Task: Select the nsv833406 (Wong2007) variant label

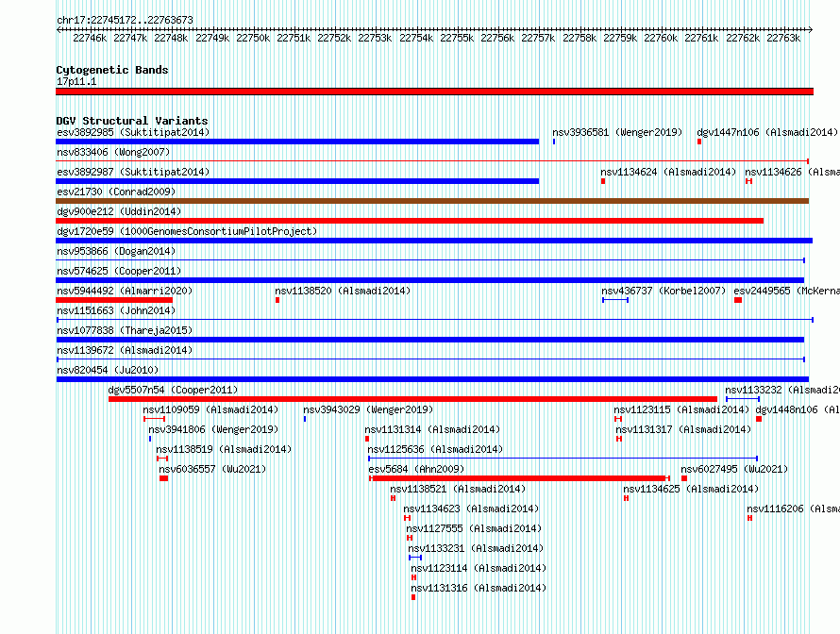Action: point(113,152)
